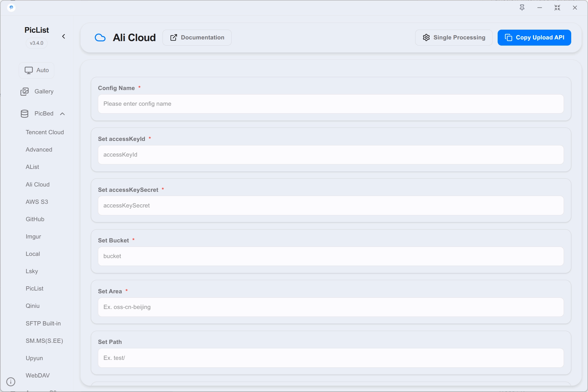Click the Set Area label
The image size is (588, 392).
click(x=110, y=291)
